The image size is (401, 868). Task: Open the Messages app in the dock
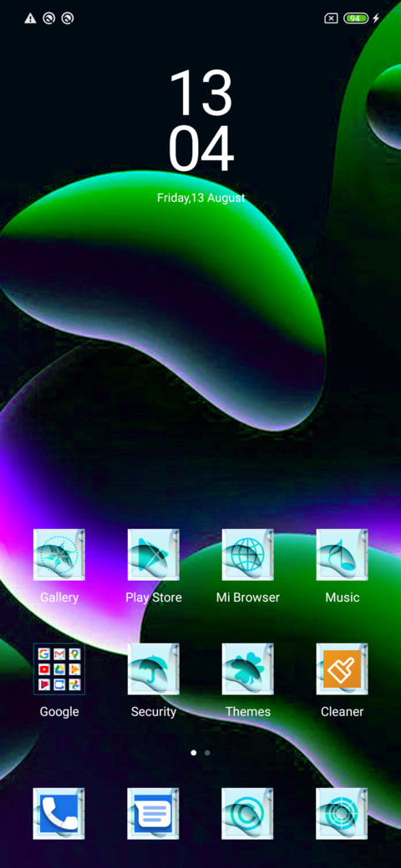click(154, 814)
